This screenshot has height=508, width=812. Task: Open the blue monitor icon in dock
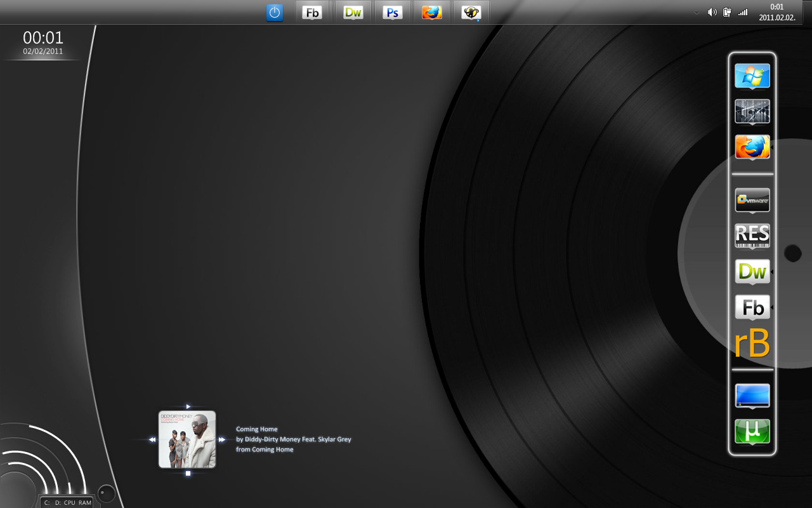click(752, 395)
